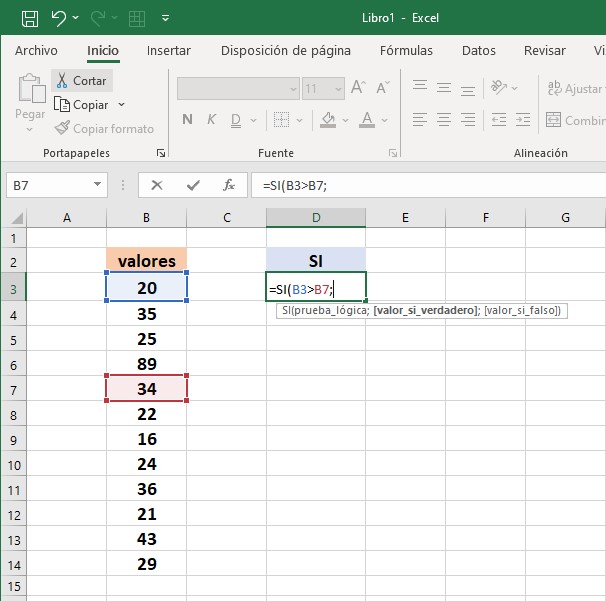Open the Revisar tab

pos(545,51)
